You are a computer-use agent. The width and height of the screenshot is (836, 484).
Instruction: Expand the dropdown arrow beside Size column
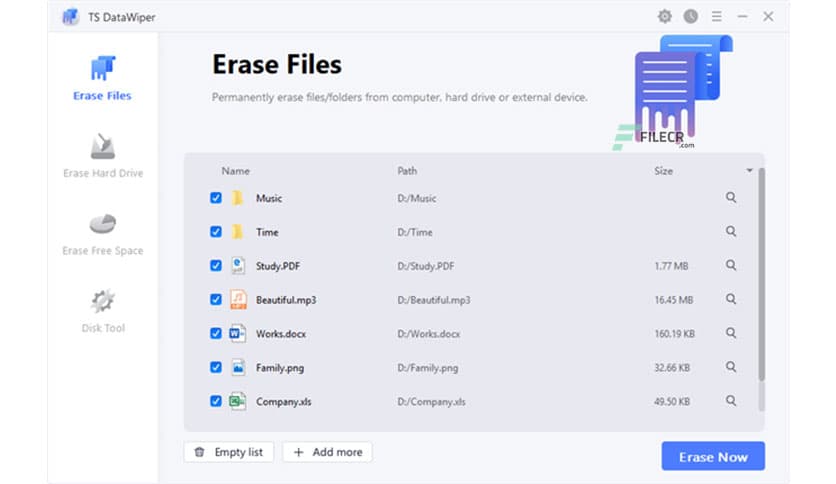coord(749,171)
